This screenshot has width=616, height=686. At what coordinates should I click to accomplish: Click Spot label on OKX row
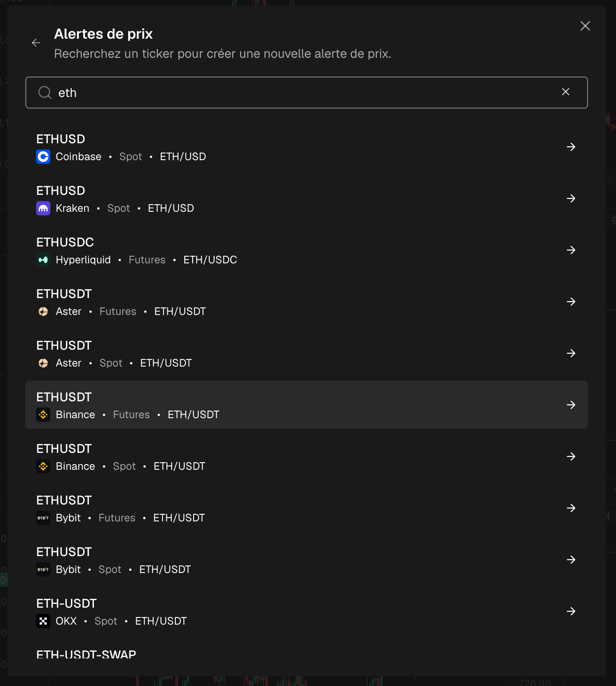(106, 621)
